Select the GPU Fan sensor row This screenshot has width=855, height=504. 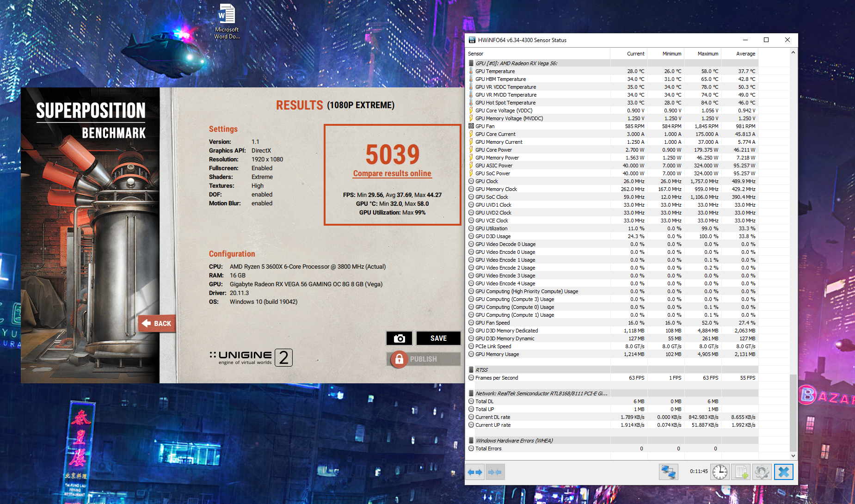pyautogui.click(x=612, y=126)
